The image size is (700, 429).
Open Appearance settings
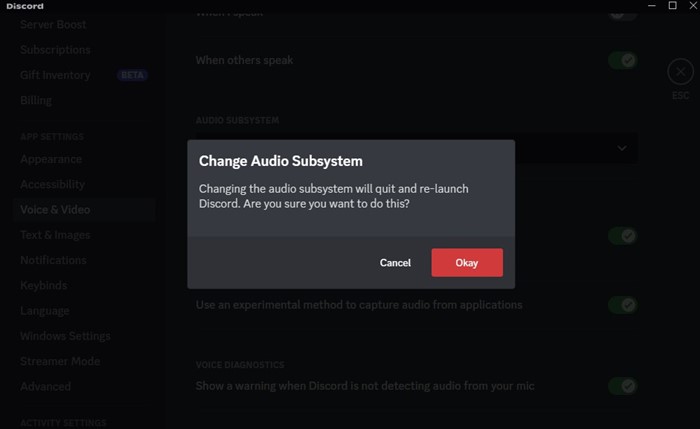click(51, 159)
